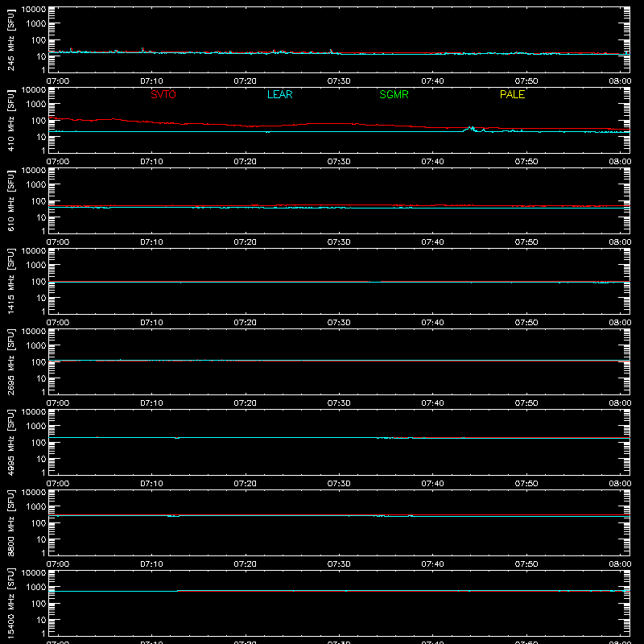Click 07:00 tick under the 4995 MHz panel
644x644 pixels.
pyautogui.click(x=58, y=484)
